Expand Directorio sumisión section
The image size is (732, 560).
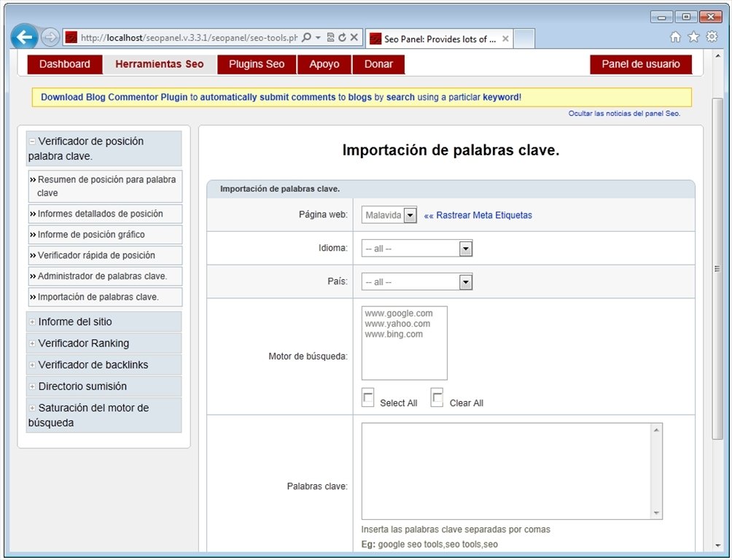[104, 386]
